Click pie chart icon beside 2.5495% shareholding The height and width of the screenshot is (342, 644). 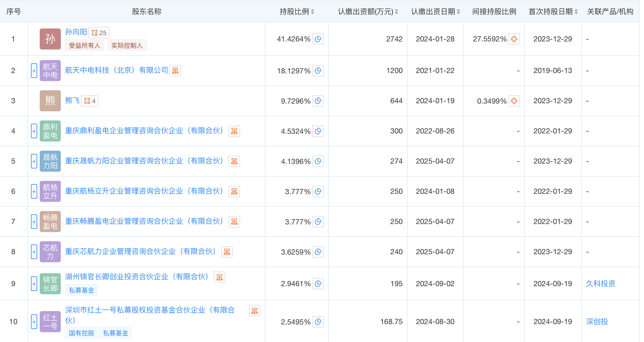pos(318,322)
